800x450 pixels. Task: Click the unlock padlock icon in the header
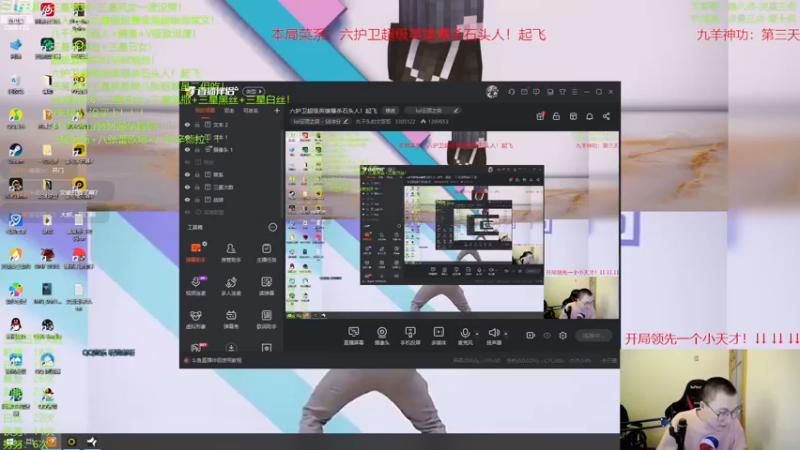pyautogui.click(x=556, y=116)
